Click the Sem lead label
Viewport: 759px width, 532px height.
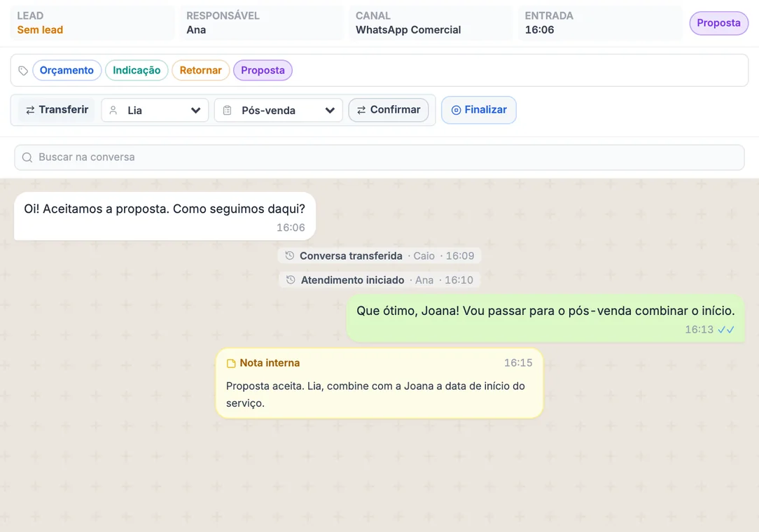[x=40, y=30]
